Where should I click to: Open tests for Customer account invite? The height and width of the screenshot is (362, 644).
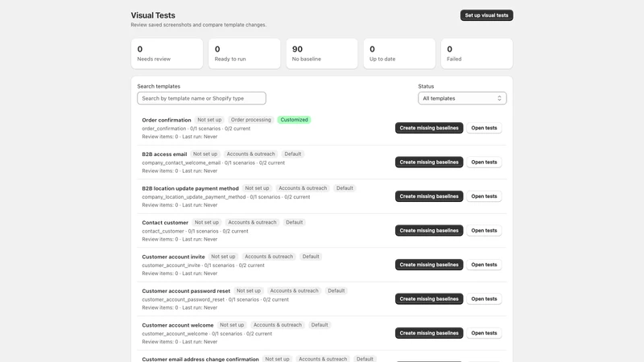[x=484, y=265]
